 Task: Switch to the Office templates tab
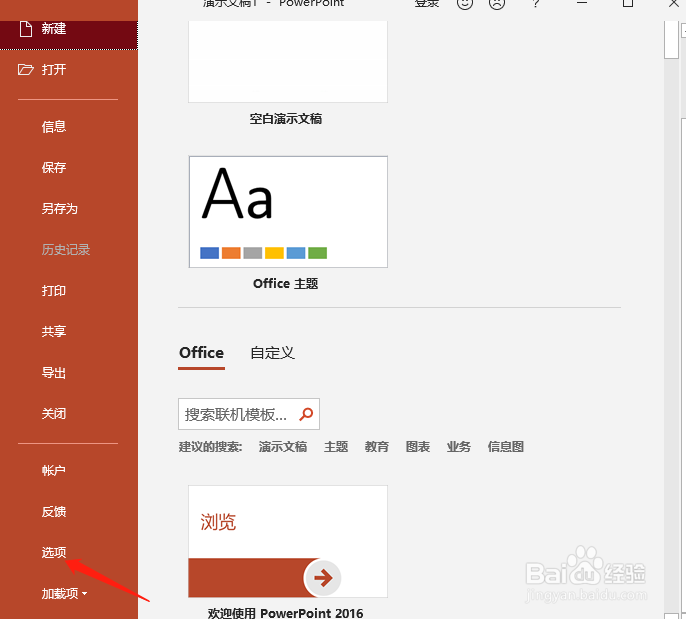pos(201,353)
